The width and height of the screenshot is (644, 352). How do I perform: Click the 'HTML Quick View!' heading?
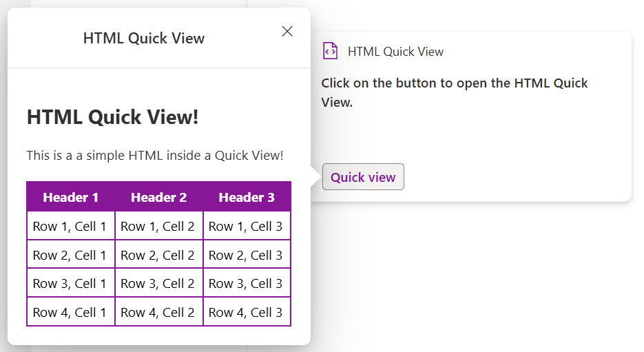click(x=112, y=117)
